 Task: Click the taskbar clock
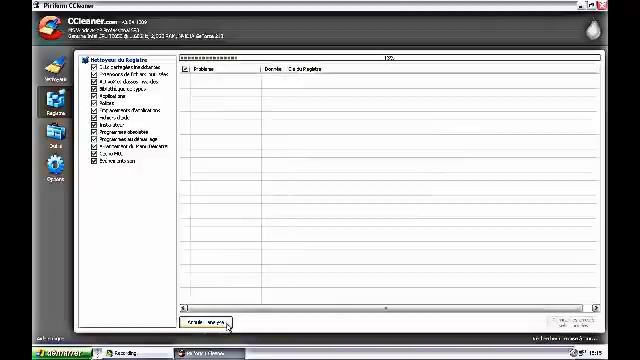pos(596,353)
